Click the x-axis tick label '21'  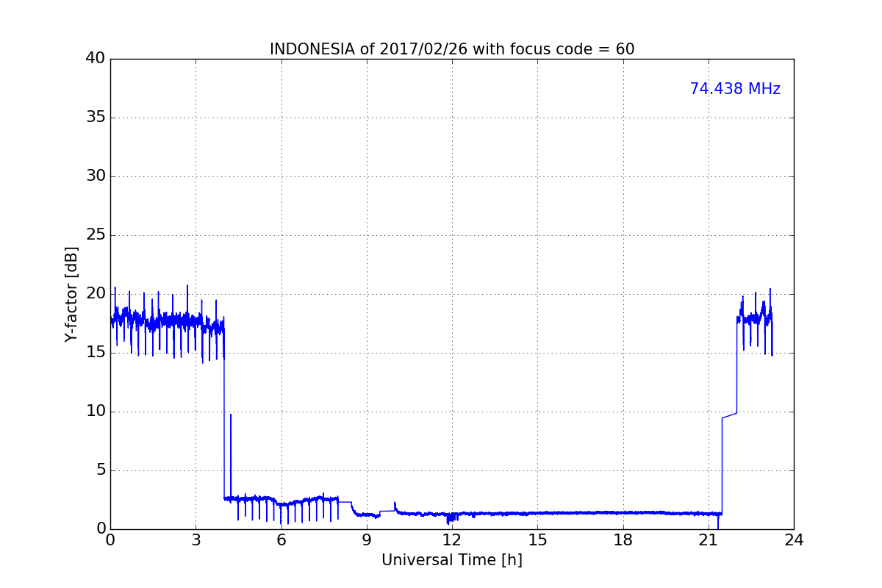[x=709, y=540]
